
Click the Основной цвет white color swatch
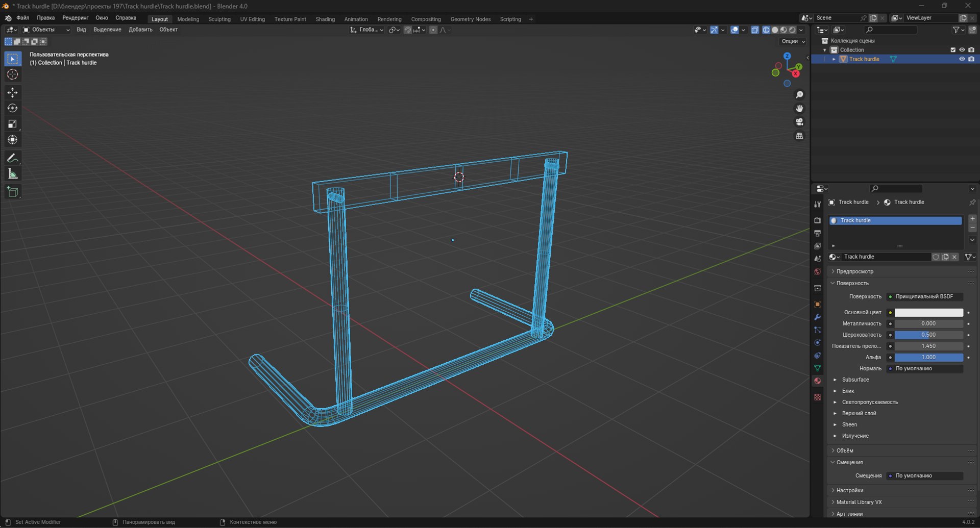(x=928, y=312)
